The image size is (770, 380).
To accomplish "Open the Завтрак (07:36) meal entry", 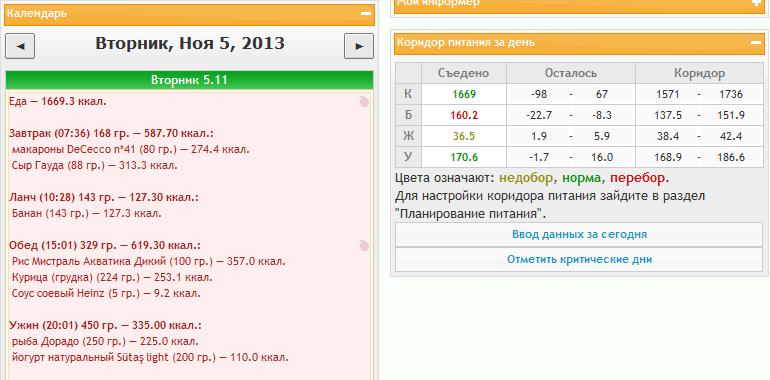I will (111, 134).
